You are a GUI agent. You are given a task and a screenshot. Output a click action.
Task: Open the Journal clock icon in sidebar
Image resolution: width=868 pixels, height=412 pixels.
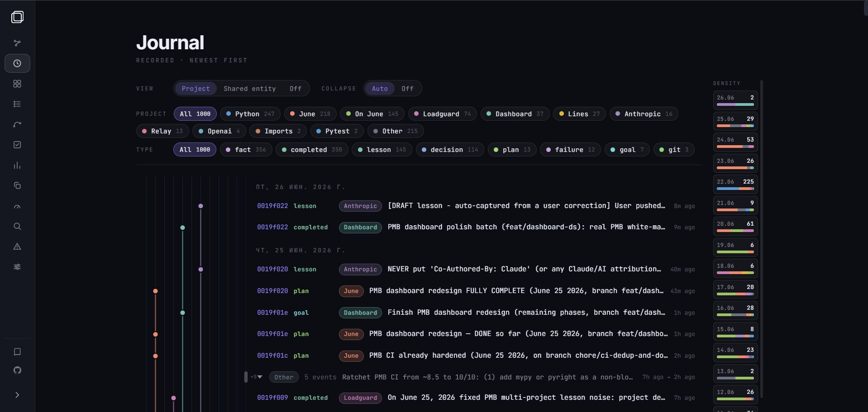tap(17, 63)
